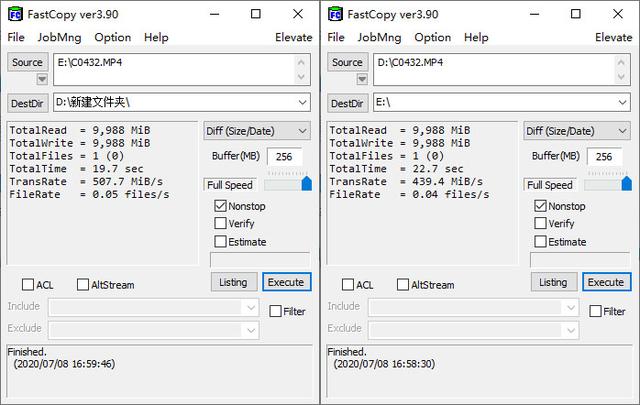Toggle Nonstop checkbox in right window
The height and width of the screenshot is (405, 640).
(540, 206)
